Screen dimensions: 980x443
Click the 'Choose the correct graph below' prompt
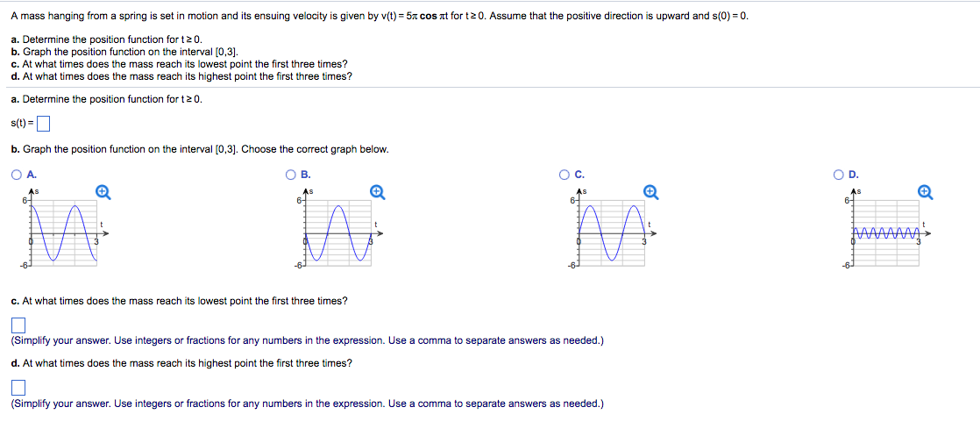point(315,149)
